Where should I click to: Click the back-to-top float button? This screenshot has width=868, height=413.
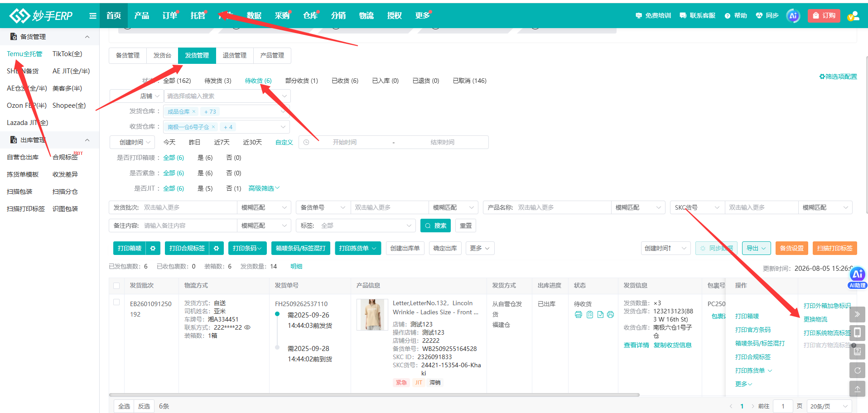pos(857,389)
